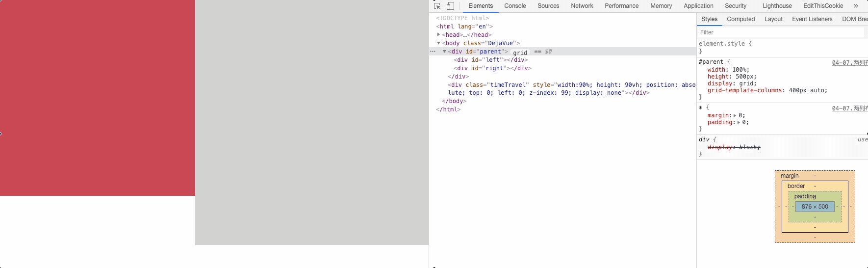This screenshot has width=868, height=268.
Task: Collapse the body element node
Action: coord(438,43)
